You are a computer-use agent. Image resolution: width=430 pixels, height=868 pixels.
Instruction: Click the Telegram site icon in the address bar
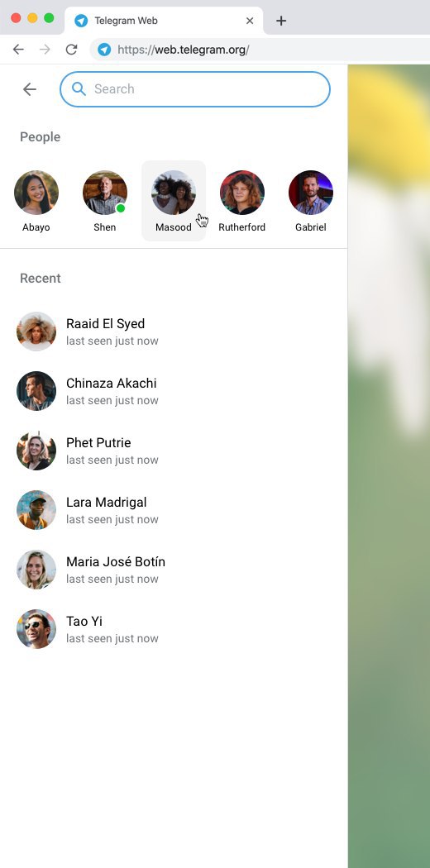tap(104, 50)
